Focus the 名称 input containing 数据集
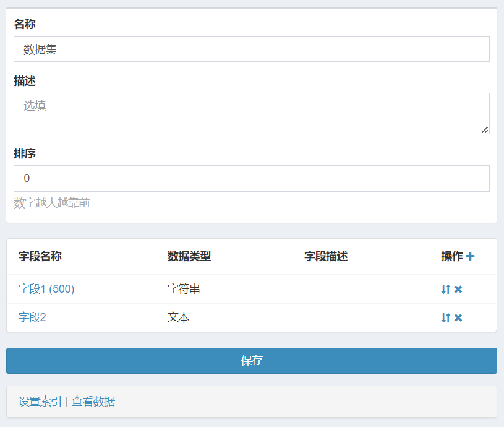This screenshot has height=427, width=504. click(x=251, y=49)
